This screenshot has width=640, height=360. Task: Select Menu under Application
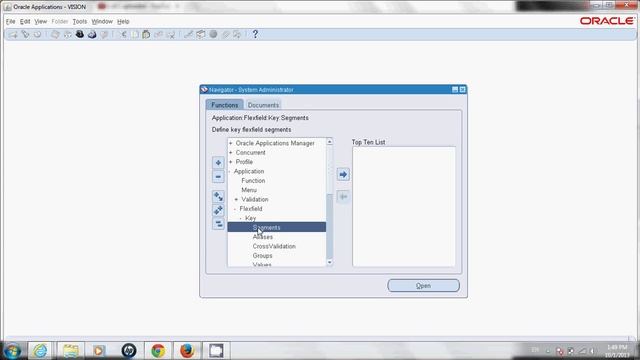[x=249, y=190]
